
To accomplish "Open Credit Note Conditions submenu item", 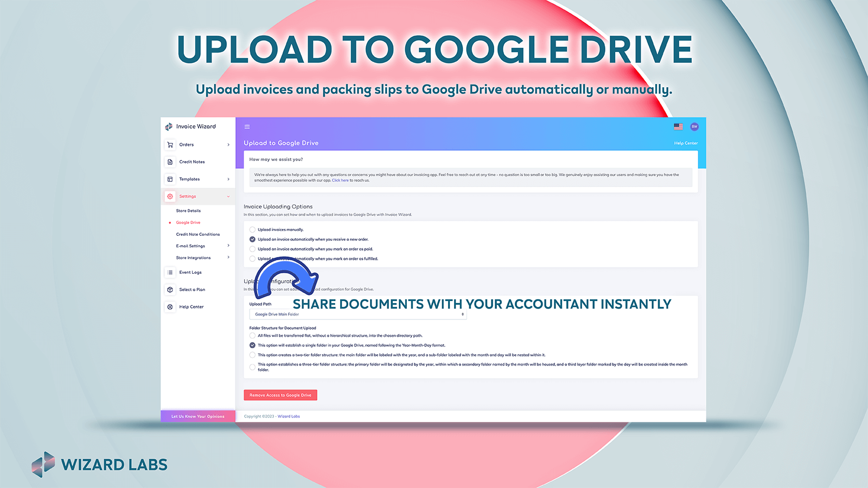I will coord(198,234).
